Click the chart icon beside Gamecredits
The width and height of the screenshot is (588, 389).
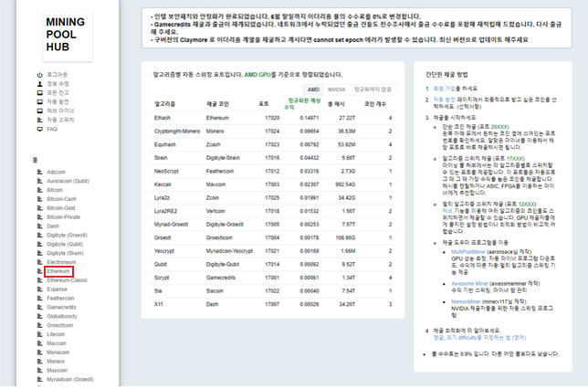pos(40,307)
